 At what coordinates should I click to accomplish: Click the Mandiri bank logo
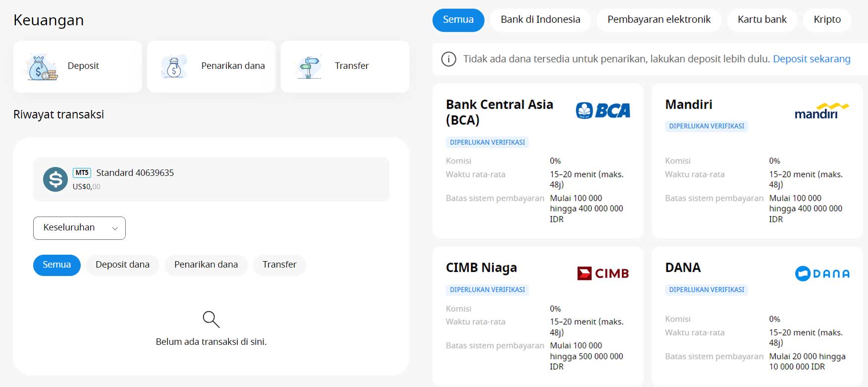point(821,111)
